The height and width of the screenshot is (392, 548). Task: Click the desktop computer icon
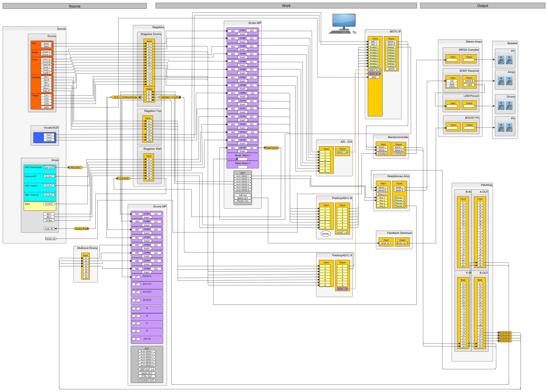coord(342,24)
